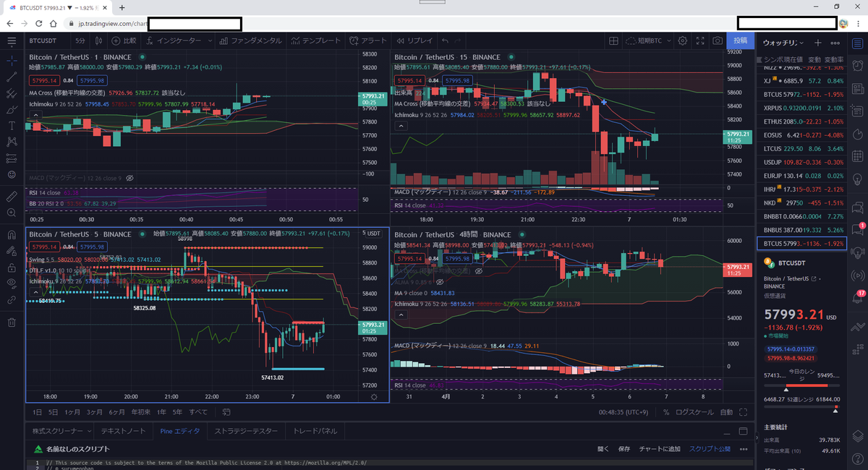
Task: Open the テンプレート indicator templates
Action: click(315, 41)
